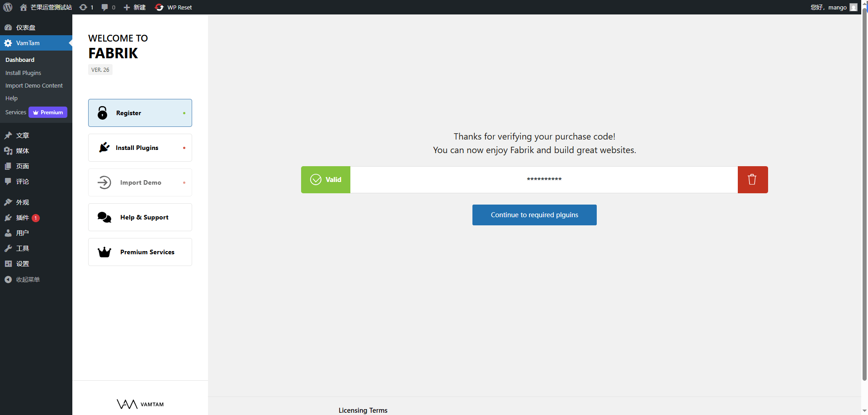868x415 pixels.
Task: Click the updates refresh icon
Action: 83,7
